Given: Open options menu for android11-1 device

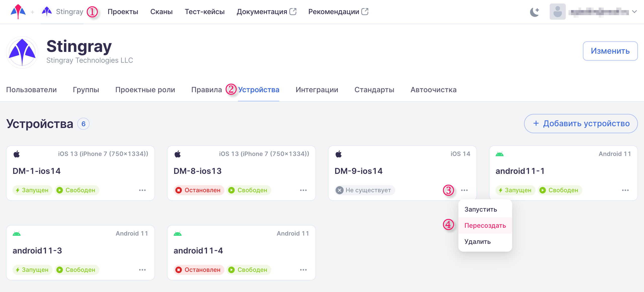Looking at the screenshot, I should coord(625,190).
